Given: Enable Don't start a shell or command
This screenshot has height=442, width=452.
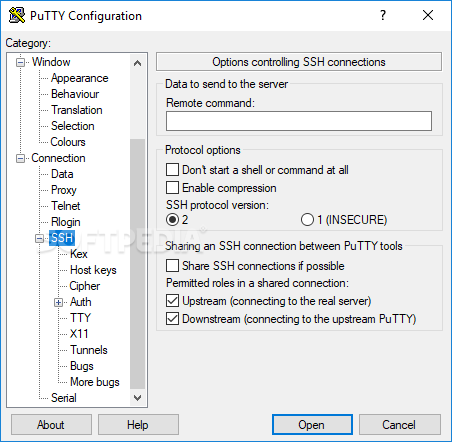Looking at the screenshot, I should tap(172, 170).
